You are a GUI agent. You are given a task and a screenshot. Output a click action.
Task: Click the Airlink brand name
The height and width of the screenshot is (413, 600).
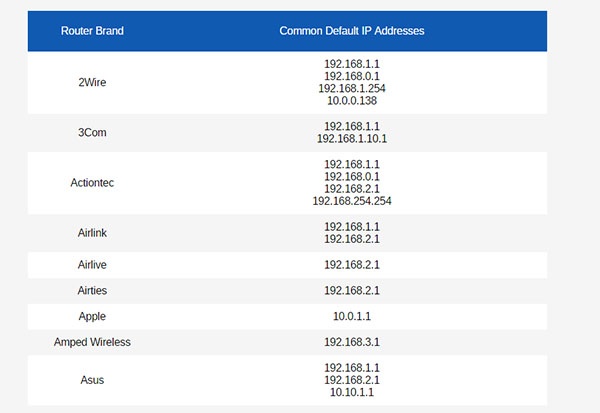(92, 233)
